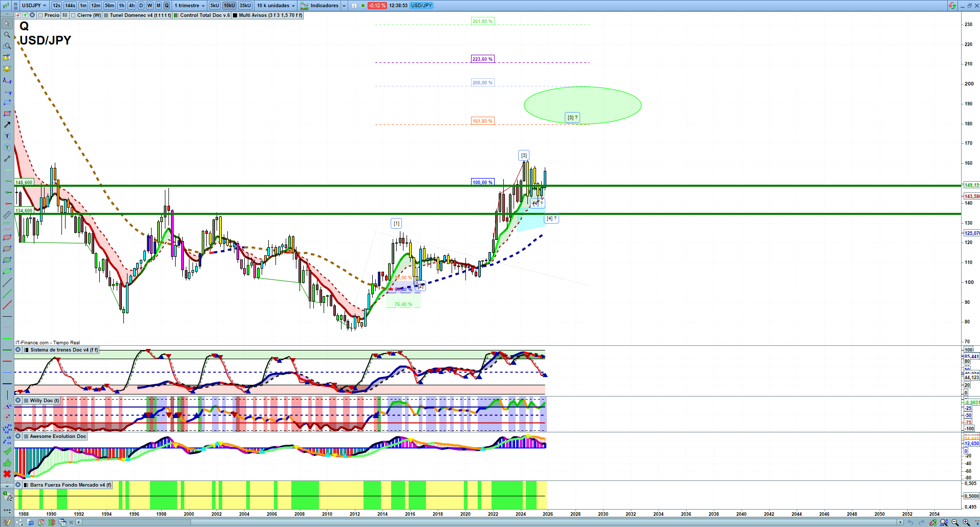The image size is (980, 527).
Task: Click the Tunel Domenec v4 color swatch
Action: pos(106,15)
